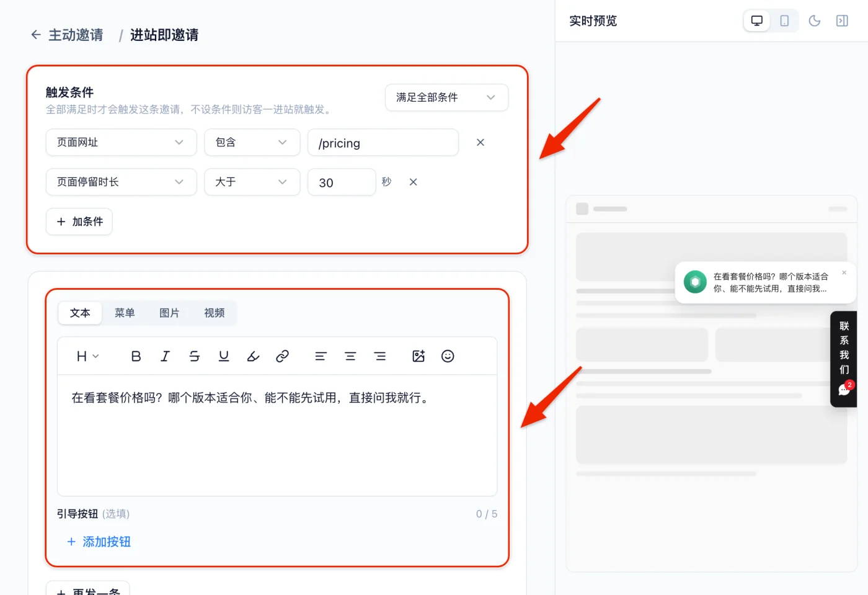Viewport: 868px width, 595px height.
Task: Select the highlighter tool
Action: click(x=253, y=356)
